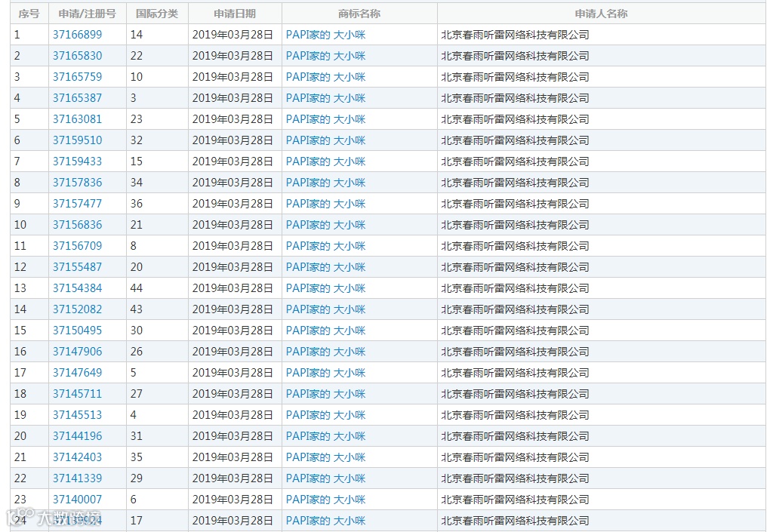Open trademark name link in row 22

325,478
